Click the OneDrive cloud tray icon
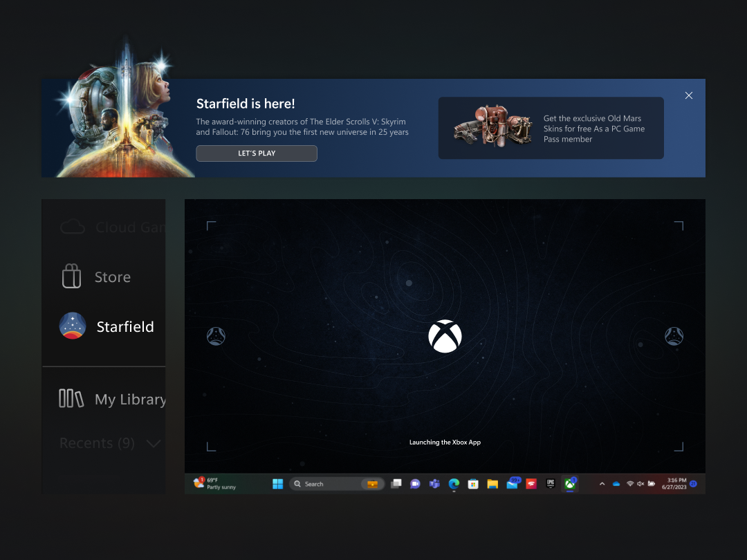 coord(616,484)
